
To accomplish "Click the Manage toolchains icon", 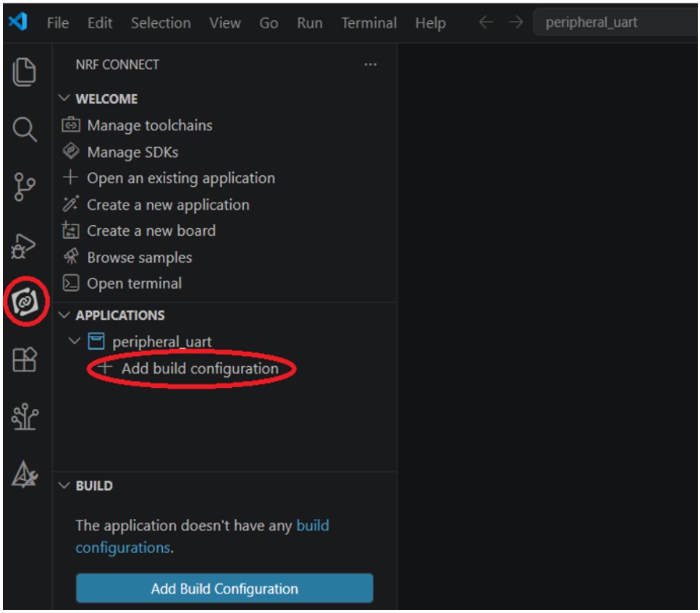I will tap(70, 124).
